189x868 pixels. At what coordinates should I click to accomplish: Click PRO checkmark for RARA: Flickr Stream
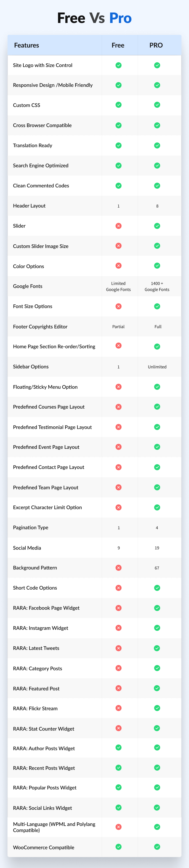(x=157, y=708)
